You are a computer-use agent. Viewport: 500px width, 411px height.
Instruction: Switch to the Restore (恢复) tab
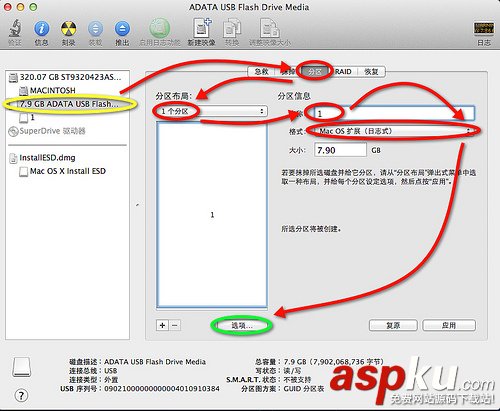(371, 71)
